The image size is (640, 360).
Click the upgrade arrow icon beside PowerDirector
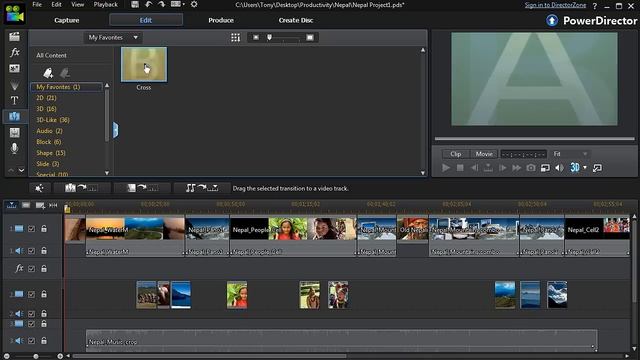[x=552, y=20]
